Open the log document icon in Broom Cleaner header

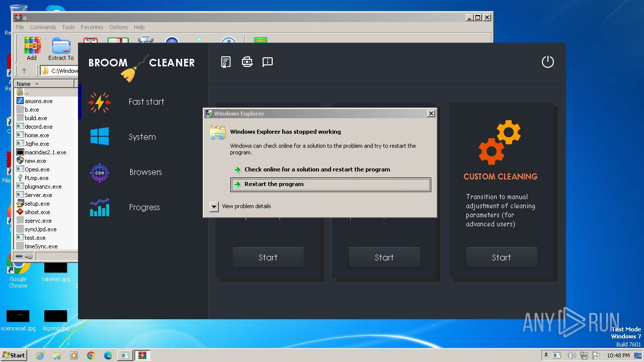(x=226, y=62)
